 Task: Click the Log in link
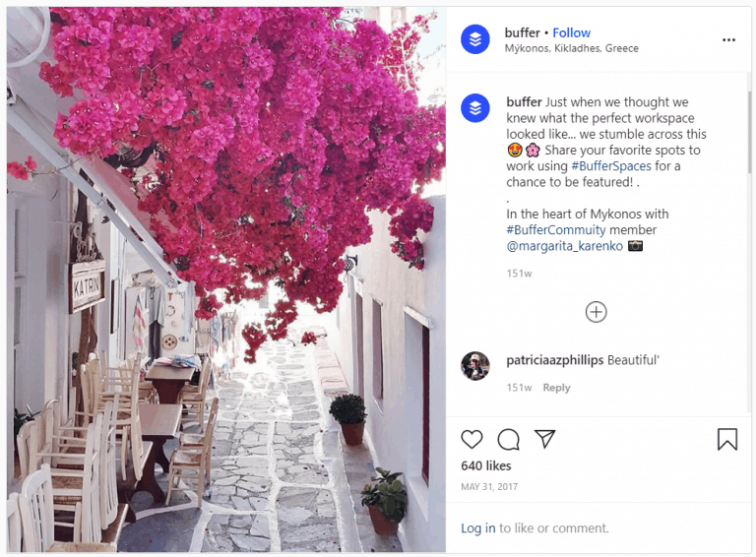click(x=477, y=528)
